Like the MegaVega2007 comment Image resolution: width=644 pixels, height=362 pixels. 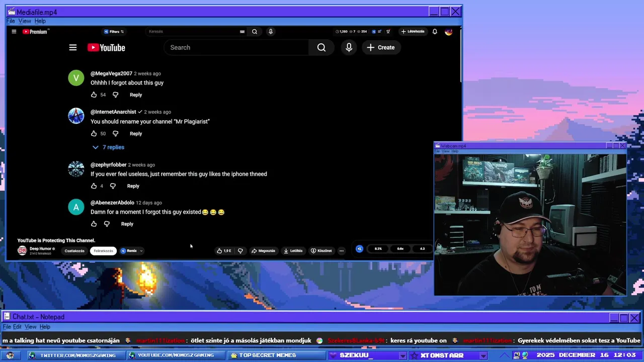click(94, 95)
